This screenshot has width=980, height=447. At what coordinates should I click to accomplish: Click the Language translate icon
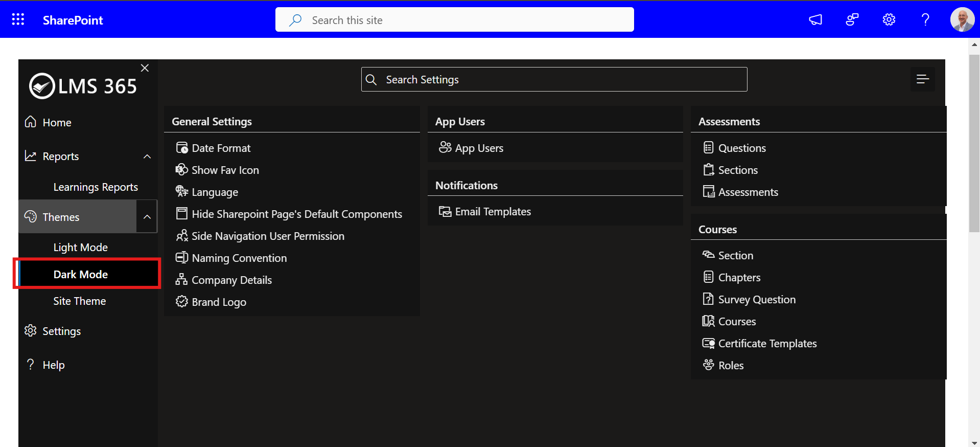(x=182, y=191)
